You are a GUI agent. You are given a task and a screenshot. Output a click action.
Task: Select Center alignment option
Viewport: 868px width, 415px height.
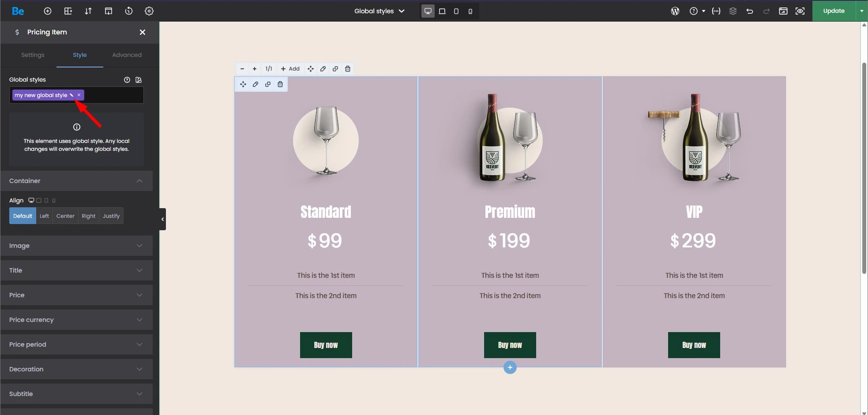point(65,216)
